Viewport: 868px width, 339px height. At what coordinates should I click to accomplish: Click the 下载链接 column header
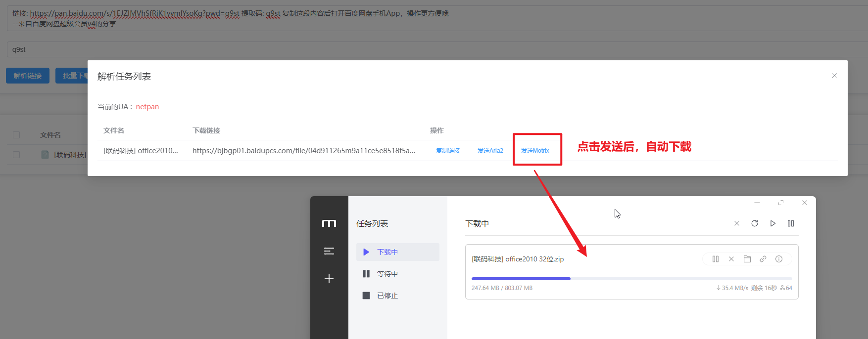point(206,130)
